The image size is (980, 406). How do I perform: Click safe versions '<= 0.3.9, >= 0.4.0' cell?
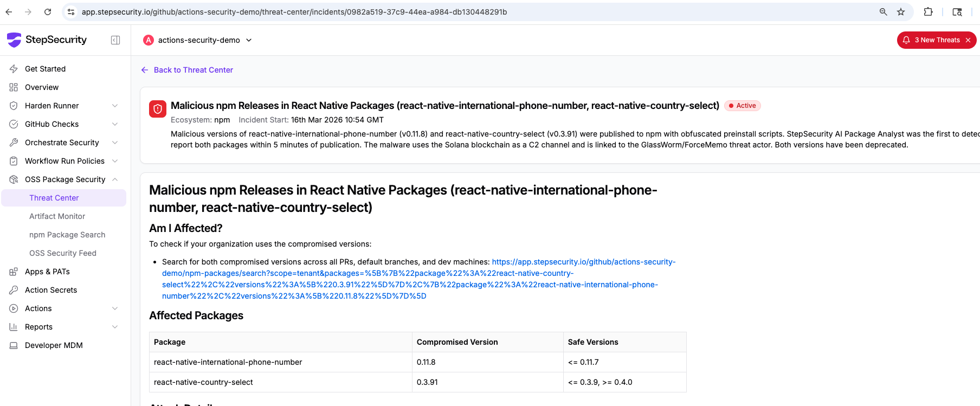[625, 382]
